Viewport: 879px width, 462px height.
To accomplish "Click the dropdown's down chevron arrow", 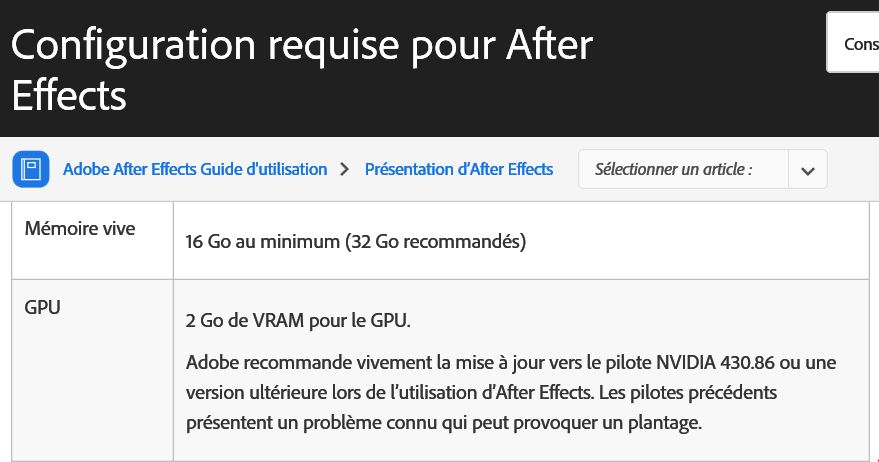I will [807, 170].
